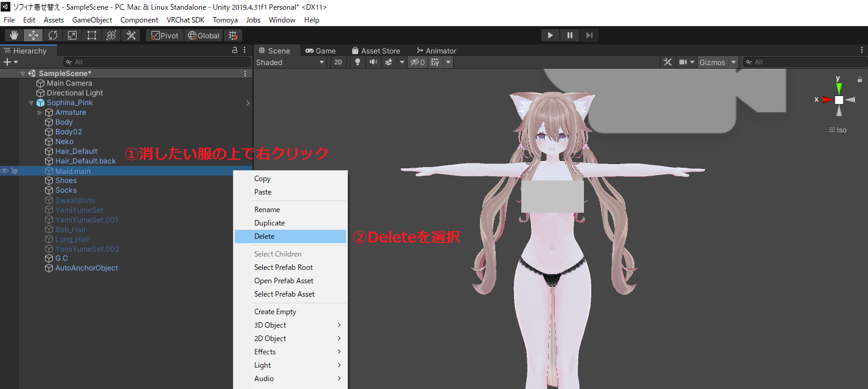Select the Body02 object
Image resolution: width=868 pixels, height=389 pixels.
[68, 132]
